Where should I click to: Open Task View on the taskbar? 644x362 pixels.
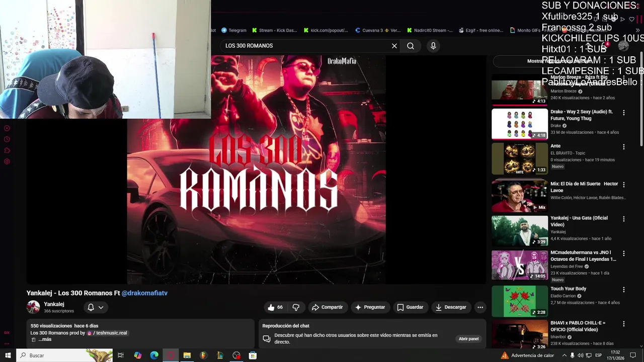121,355
